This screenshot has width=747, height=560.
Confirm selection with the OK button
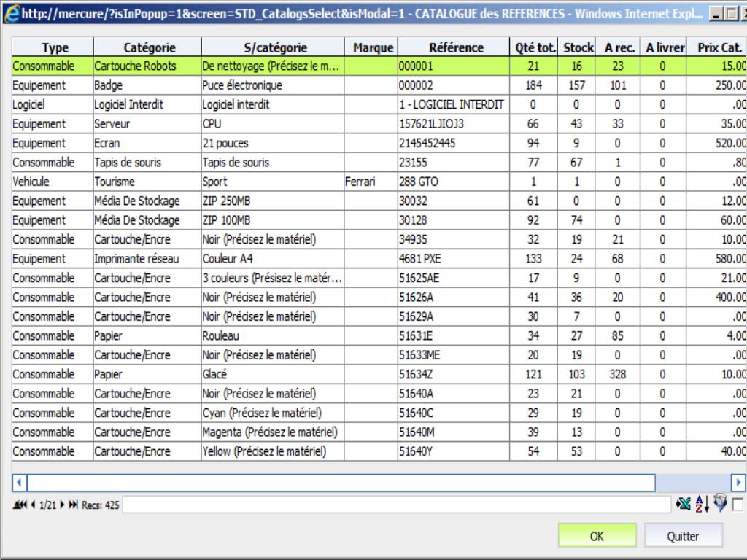597,536
